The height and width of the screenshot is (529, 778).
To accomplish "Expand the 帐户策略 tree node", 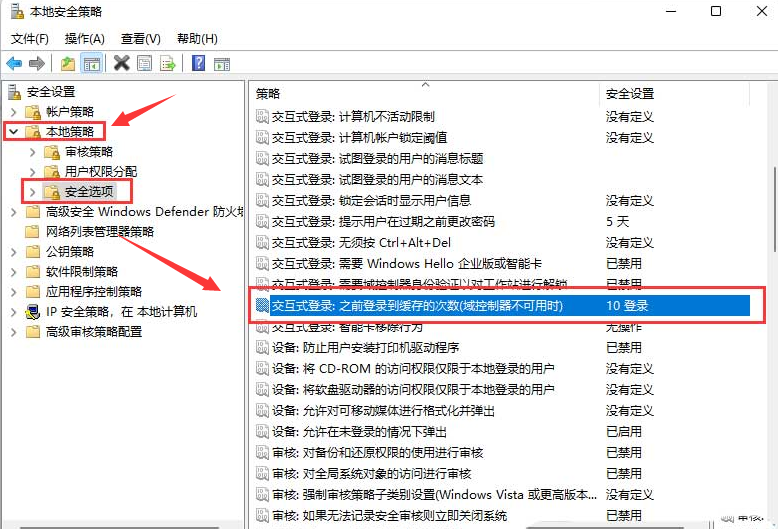I will (x=13, y=112).
